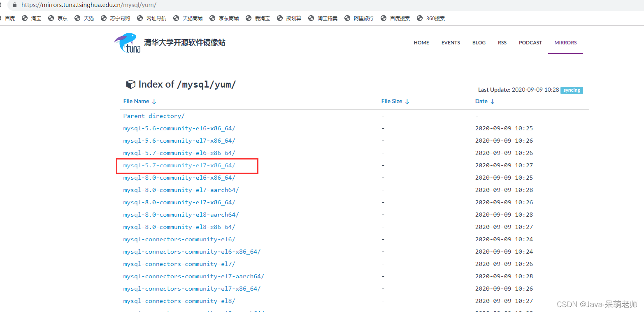644x312 pixels.
Task: Select the MIRRORS nav item
Action: tap(565, 42)
